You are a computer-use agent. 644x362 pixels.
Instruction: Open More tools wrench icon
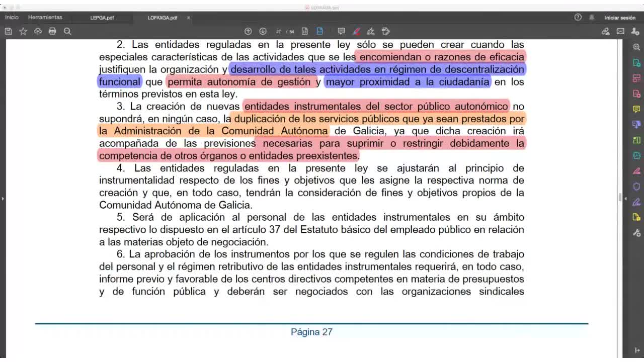click(636, 233)
